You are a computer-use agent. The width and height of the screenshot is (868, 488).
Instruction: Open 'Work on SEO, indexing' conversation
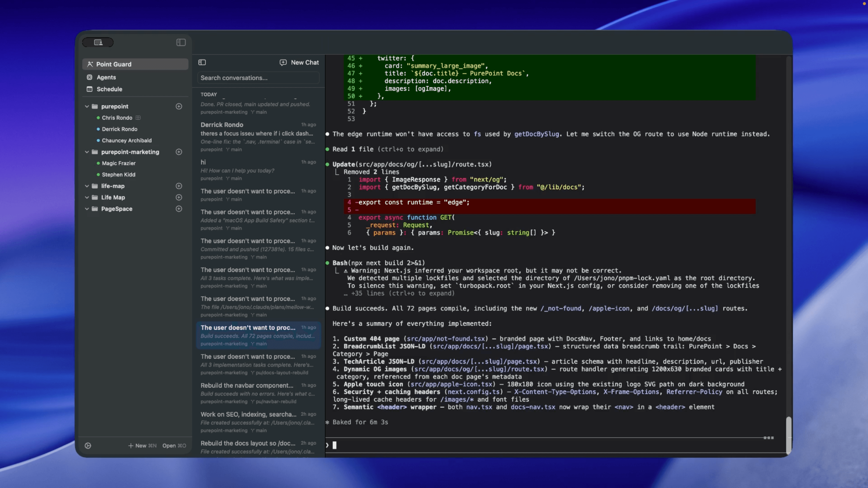258,422
